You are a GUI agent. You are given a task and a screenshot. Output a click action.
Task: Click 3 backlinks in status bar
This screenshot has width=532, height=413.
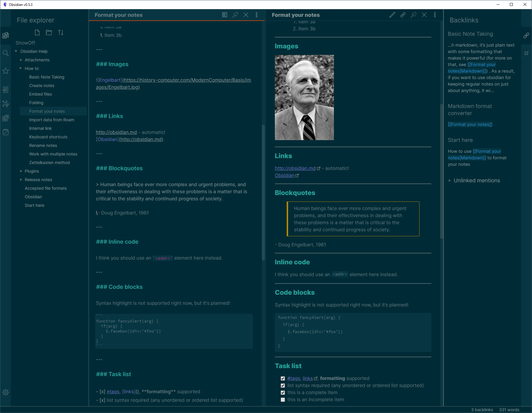[x=482, y=410]
